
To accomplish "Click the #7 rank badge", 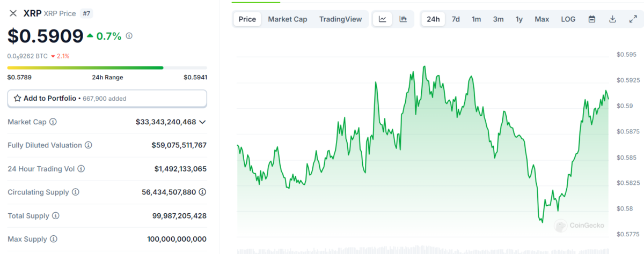I will [x=86, y=13].
